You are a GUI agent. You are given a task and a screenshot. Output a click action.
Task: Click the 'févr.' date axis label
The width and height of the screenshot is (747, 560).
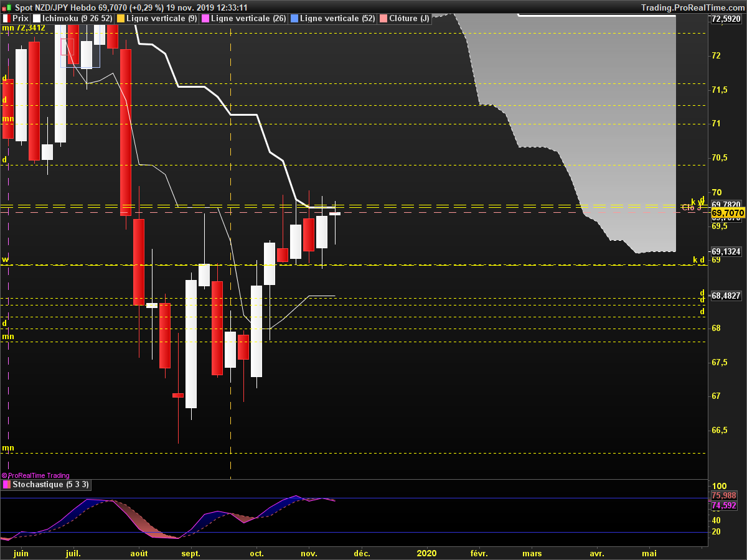click(479, 553)
